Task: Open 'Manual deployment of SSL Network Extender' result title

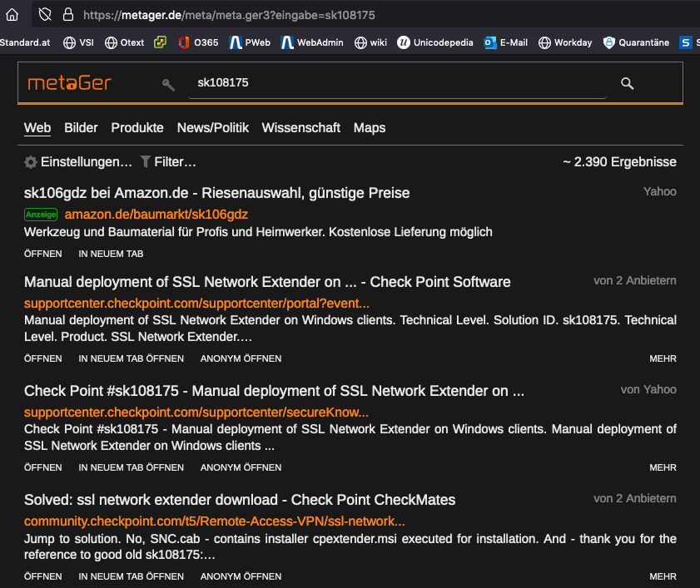Action: point(267,282)
